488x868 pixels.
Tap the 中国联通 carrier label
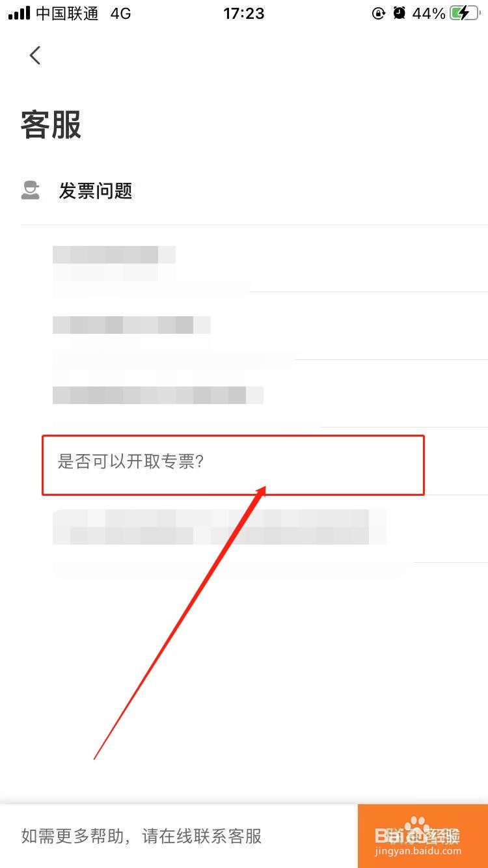pyautogui.click(x=67, y=13)
